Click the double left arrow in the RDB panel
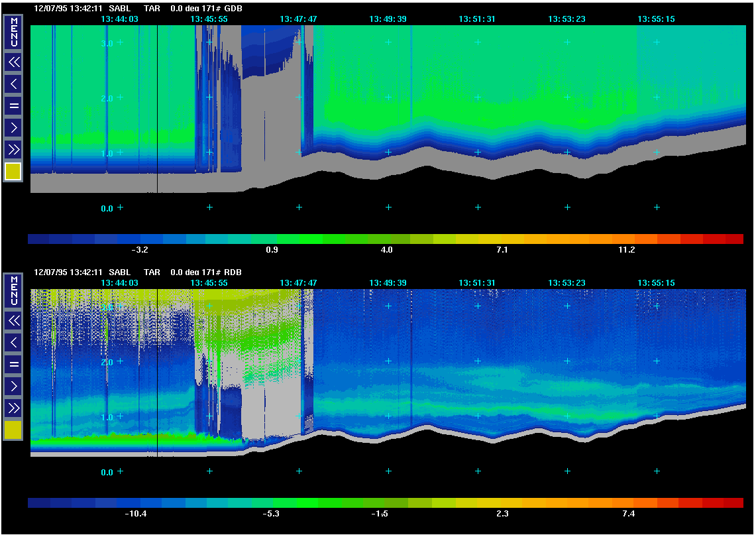The image size is (756, 537). coord(13,321)
